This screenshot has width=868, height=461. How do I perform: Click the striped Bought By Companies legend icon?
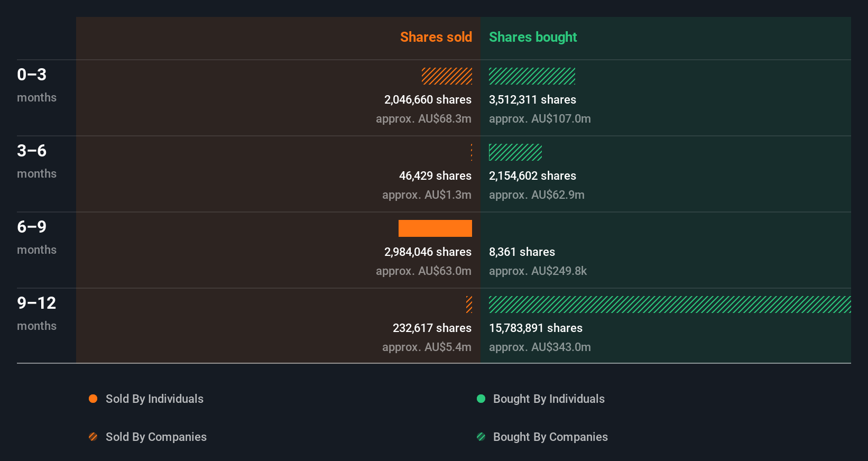[x=481, y=437]
